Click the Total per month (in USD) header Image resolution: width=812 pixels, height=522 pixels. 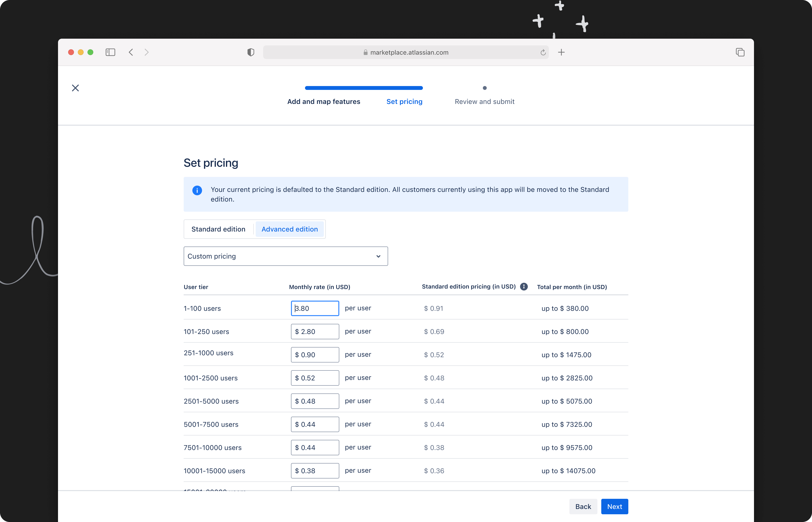pos(572,287)
